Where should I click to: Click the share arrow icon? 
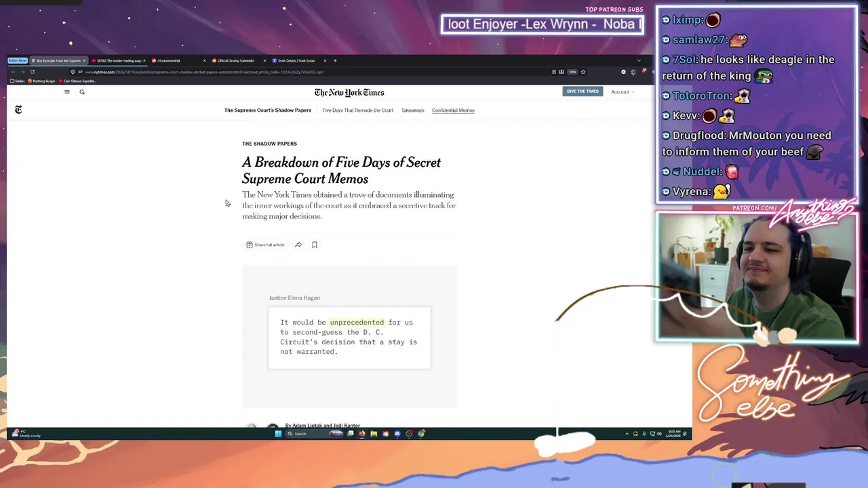[298, 245]
